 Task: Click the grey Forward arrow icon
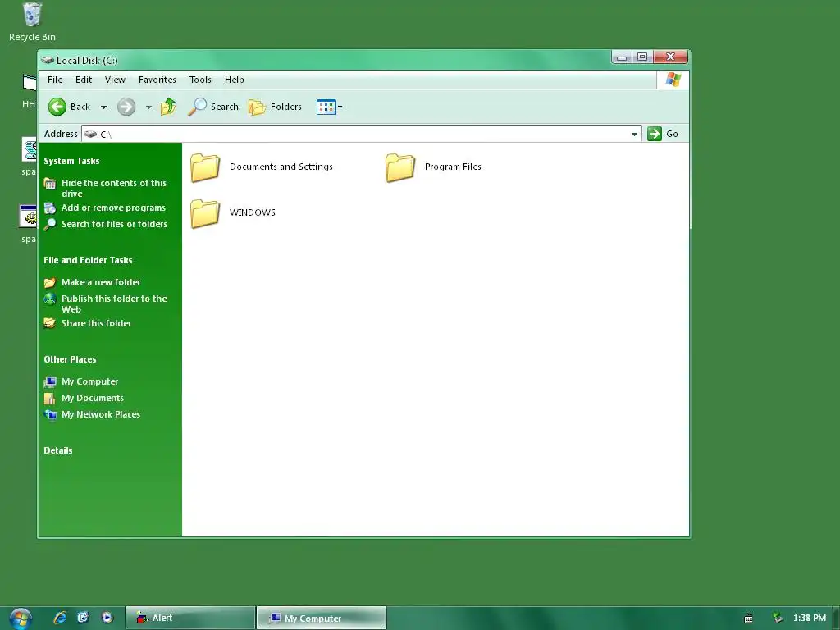tap(126, 107)
